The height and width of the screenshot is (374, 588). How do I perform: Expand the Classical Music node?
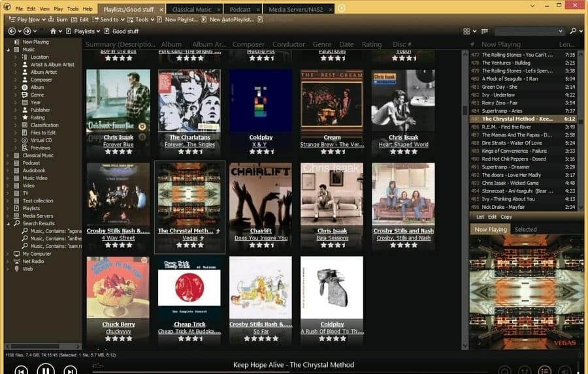(8, 155)
